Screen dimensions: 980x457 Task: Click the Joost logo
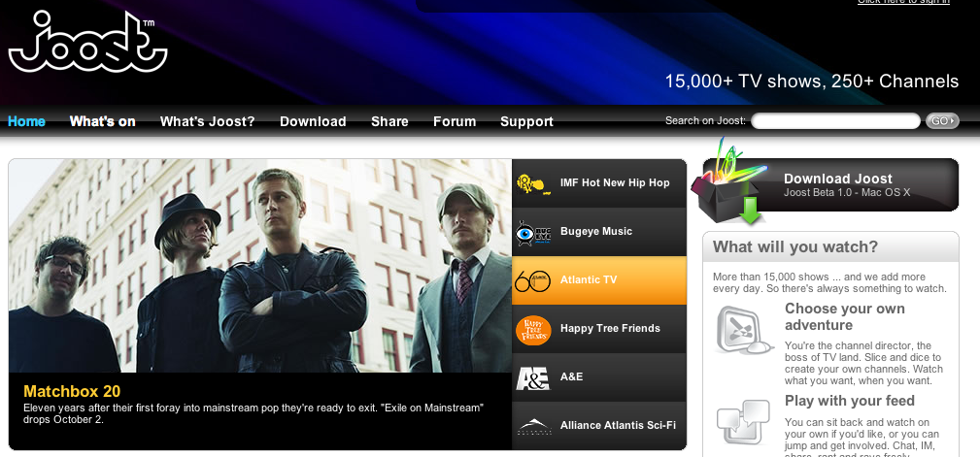click(x=87, y=41)
